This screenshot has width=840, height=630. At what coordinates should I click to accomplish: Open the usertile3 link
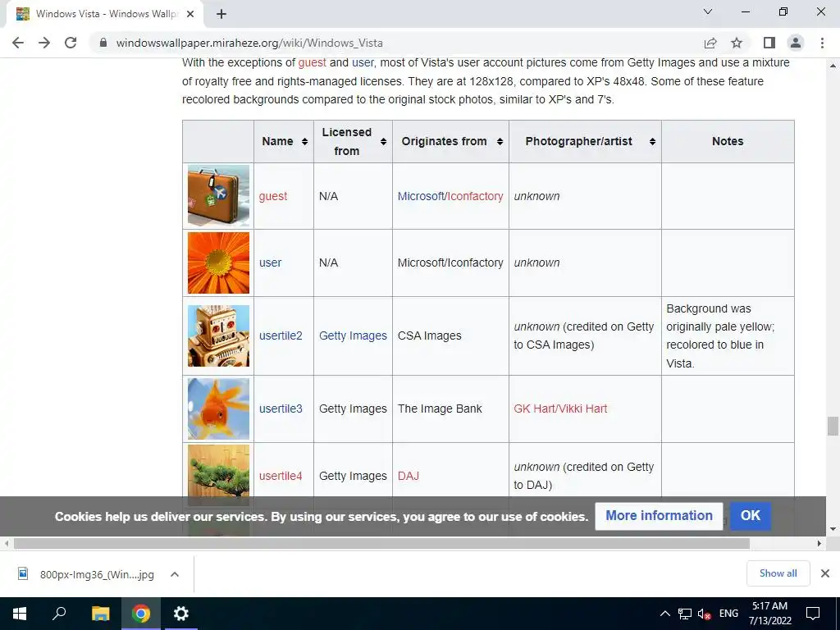click(x=281, y=409)
